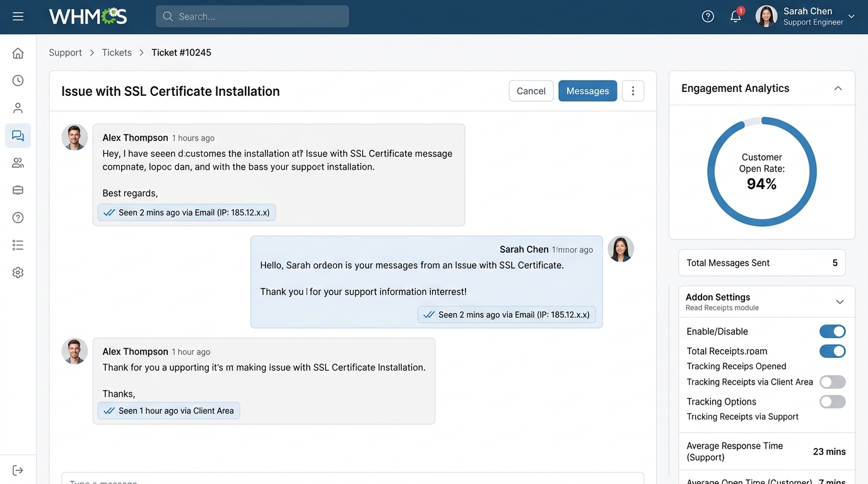Open the list sidebar icon
Viewport: 868px width, 484px height.
coord(18,245)
